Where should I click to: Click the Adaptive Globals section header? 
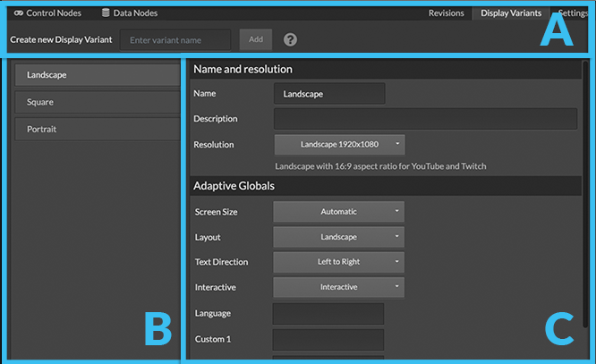386,186
